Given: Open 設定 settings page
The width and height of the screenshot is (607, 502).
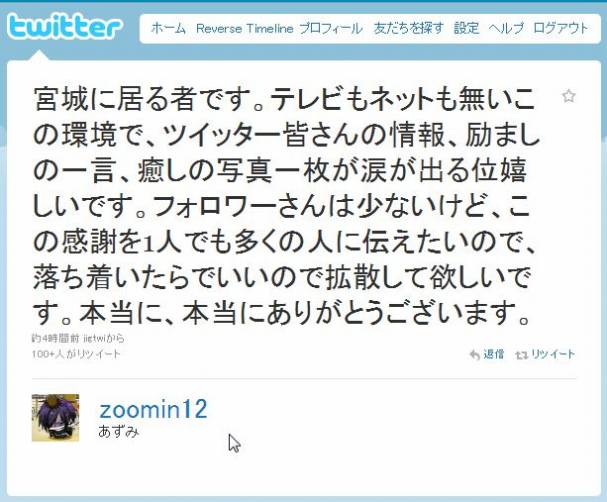Looking at the screenshot, I should click(466, 28).
